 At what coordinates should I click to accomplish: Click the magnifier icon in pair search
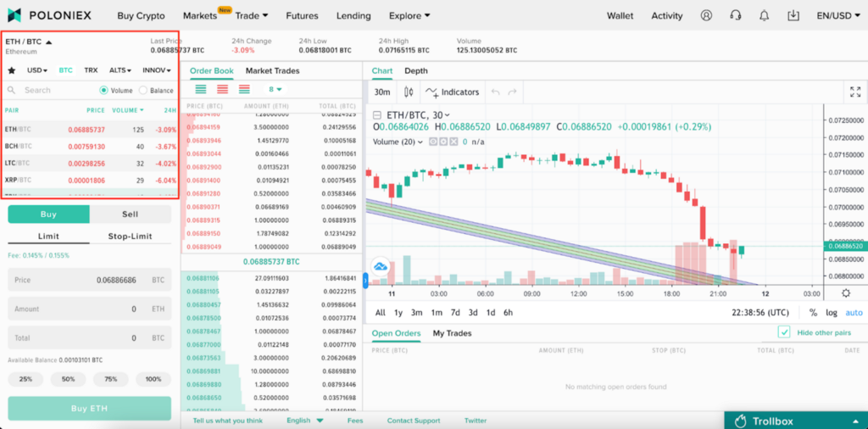tap(11, 90)
